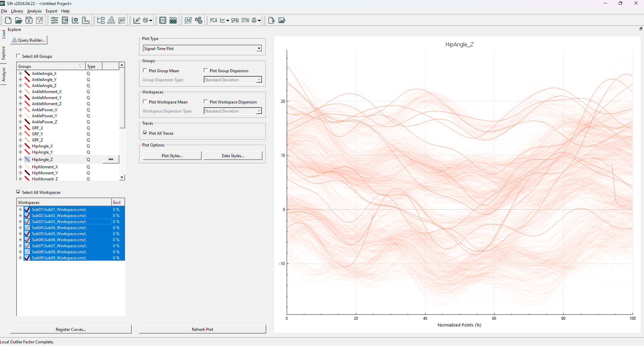Click the Data Styles button
Image resolution: width=644 pixels, height=346 pixels.
tap(233, 156)
